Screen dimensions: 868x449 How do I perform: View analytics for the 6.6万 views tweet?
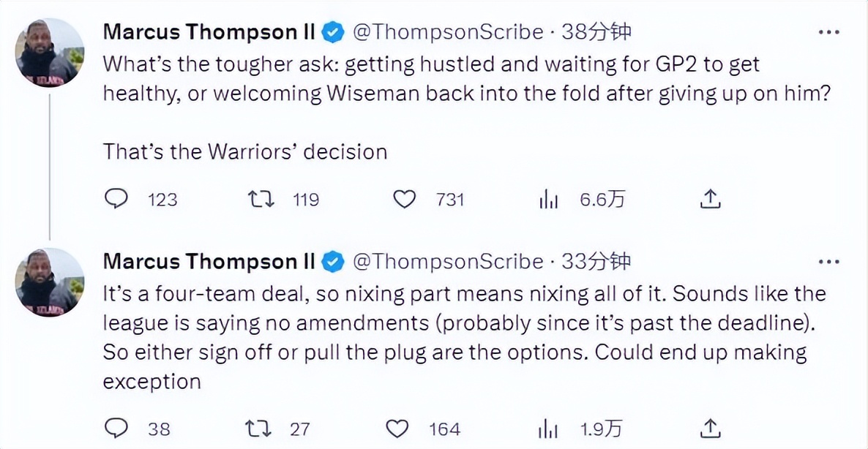pyautogui.click(x=549, y=199)
